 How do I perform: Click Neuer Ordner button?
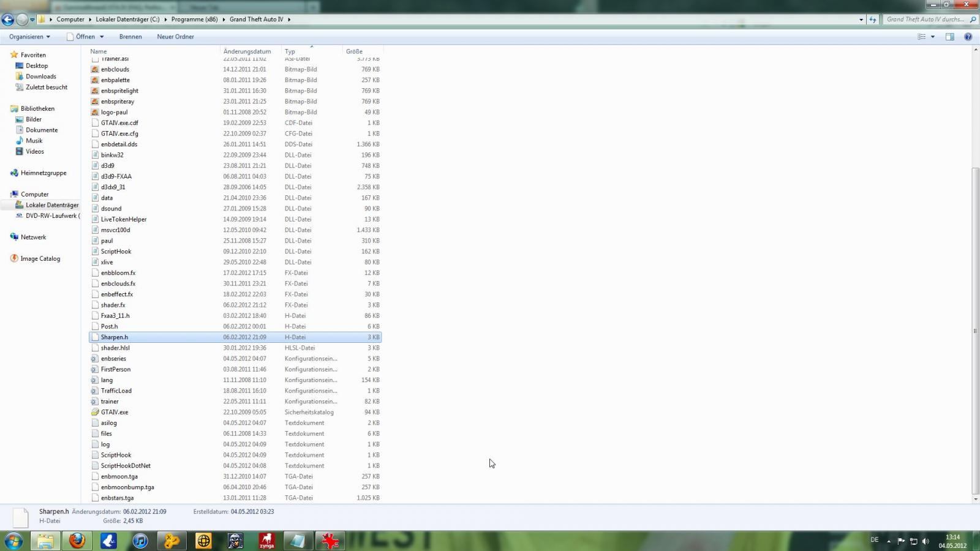click(x=175, y=37)
